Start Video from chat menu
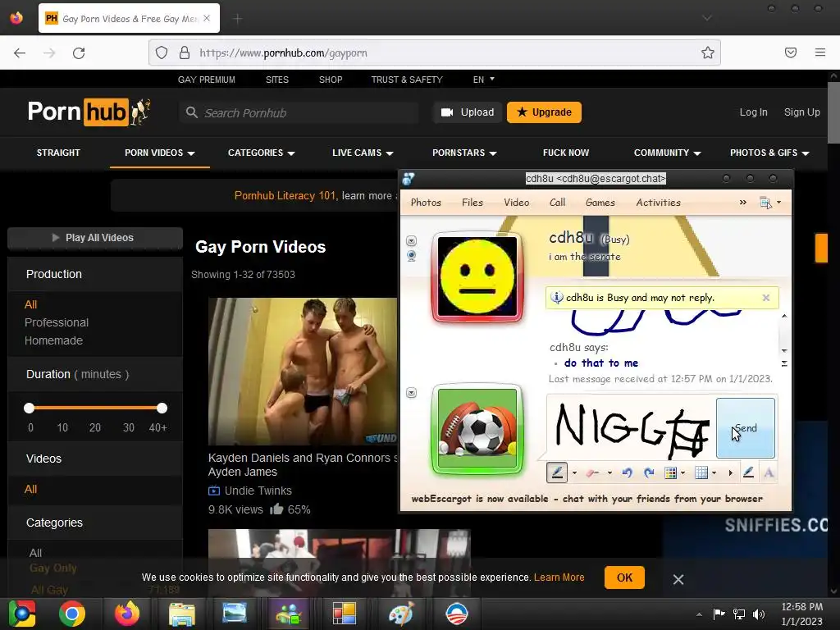 coord(517,203)
